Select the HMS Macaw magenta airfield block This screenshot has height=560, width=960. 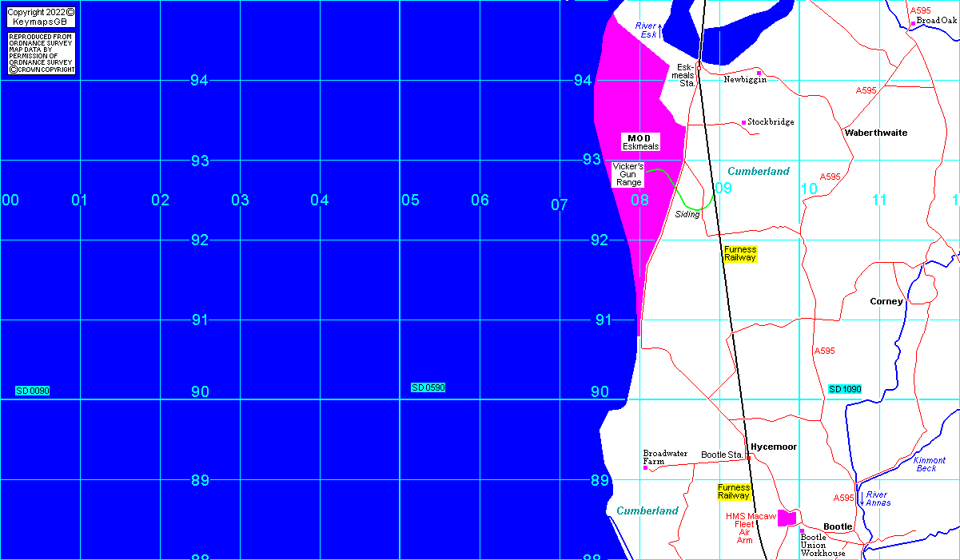(787, 518)
